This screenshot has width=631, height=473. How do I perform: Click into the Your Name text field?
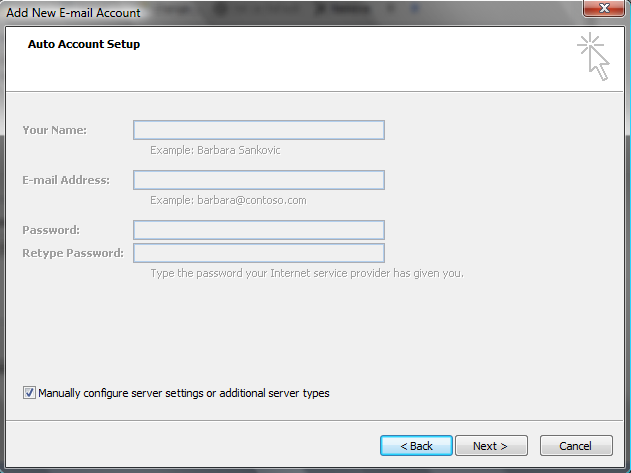pos(259,130)
